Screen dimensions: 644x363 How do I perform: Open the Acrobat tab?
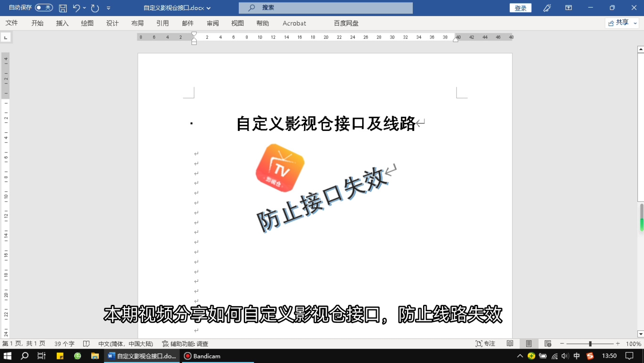[x=294, y=23]
